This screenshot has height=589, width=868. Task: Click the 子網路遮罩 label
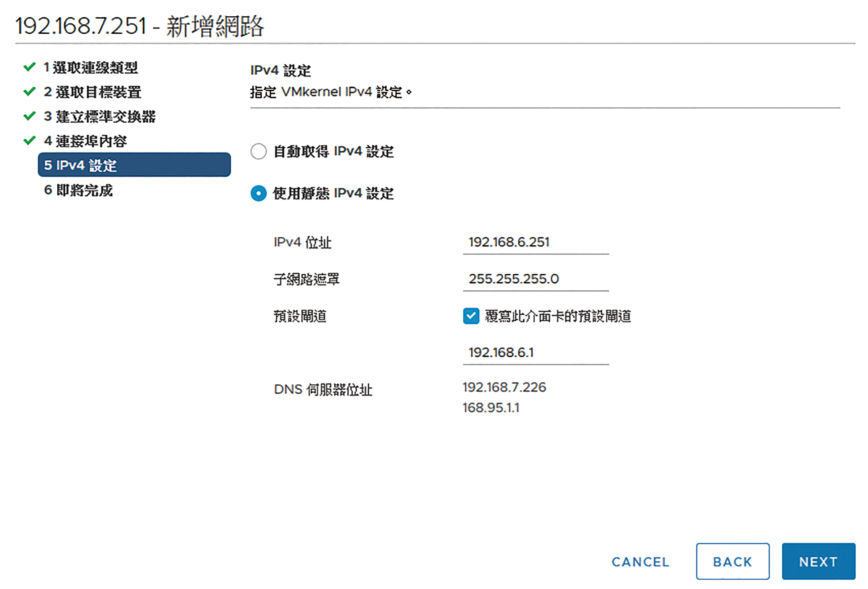coord(307,279)
